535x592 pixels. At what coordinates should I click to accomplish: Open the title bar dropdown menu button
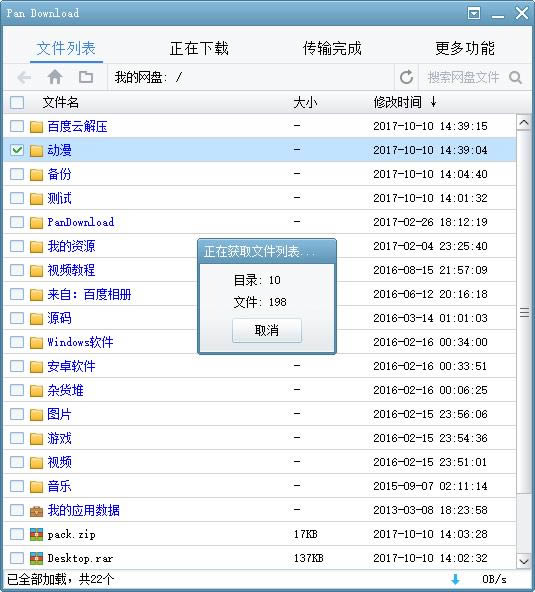point(474,13)
